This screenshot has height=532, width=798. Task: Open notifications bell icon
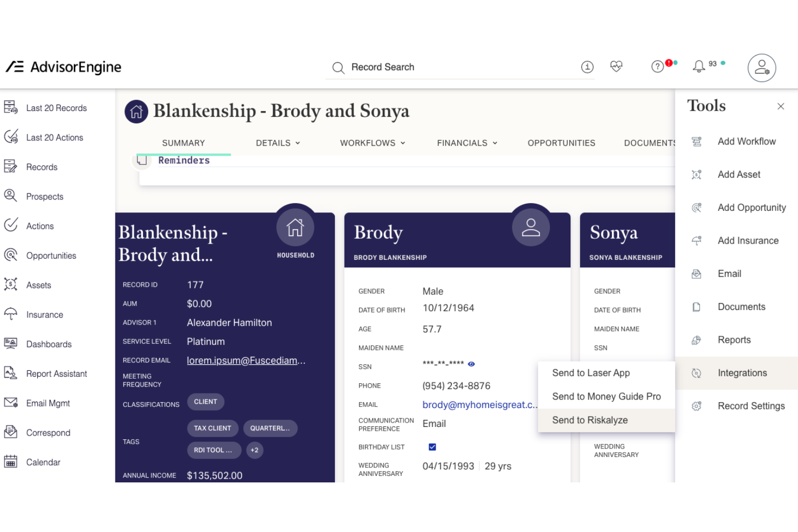coord(699,66)
